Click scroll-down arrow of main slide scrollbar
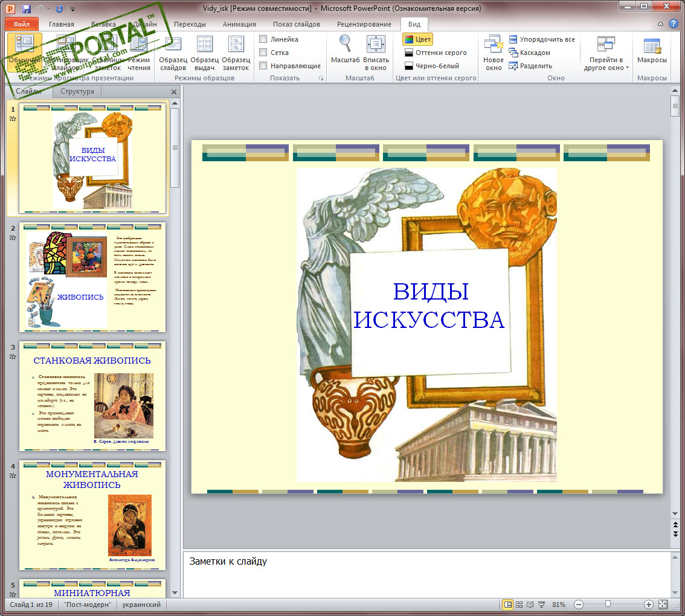The image size is (685, 616). [x=675, y=514]
